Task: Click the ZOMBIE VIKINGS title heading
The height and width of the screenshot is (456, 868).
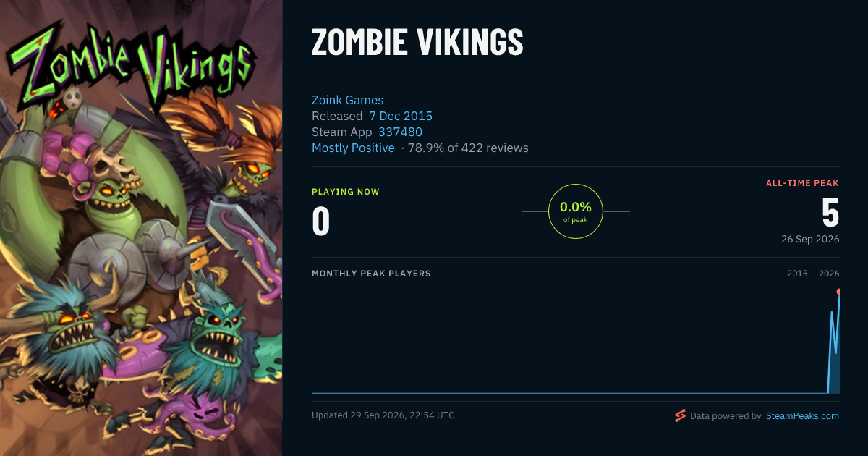Action: pos(417,43)
